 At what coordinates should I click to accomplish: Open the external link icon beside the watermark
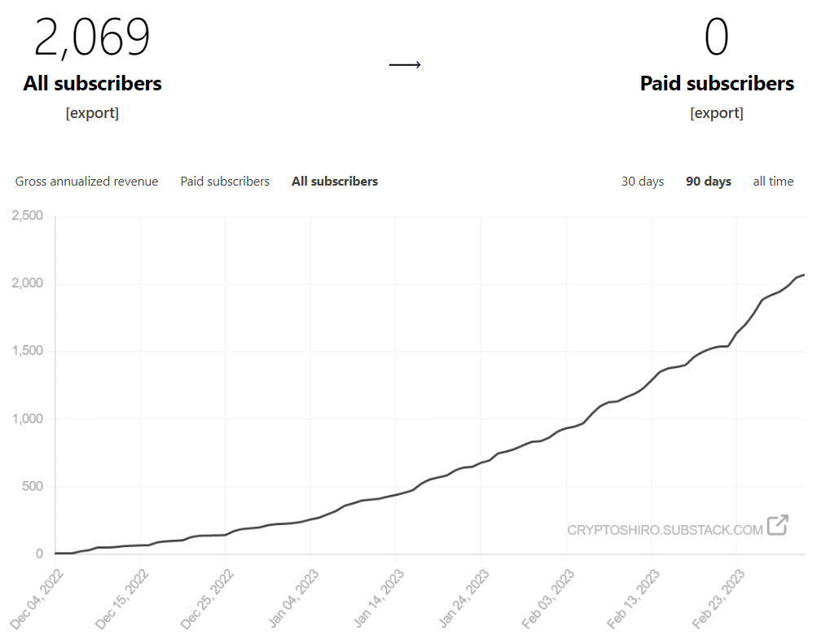click(x=777, y=526)
